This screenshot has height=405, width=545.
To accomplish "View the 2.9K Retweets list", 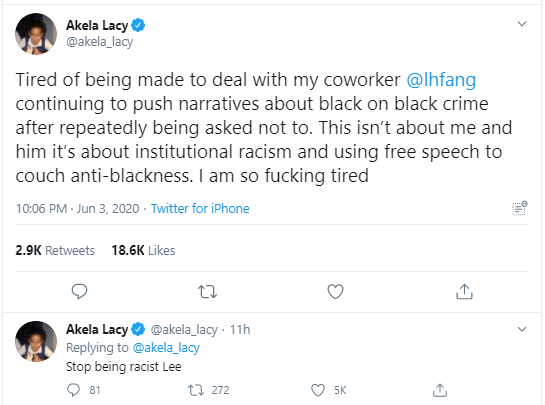I will pos(55,250).
